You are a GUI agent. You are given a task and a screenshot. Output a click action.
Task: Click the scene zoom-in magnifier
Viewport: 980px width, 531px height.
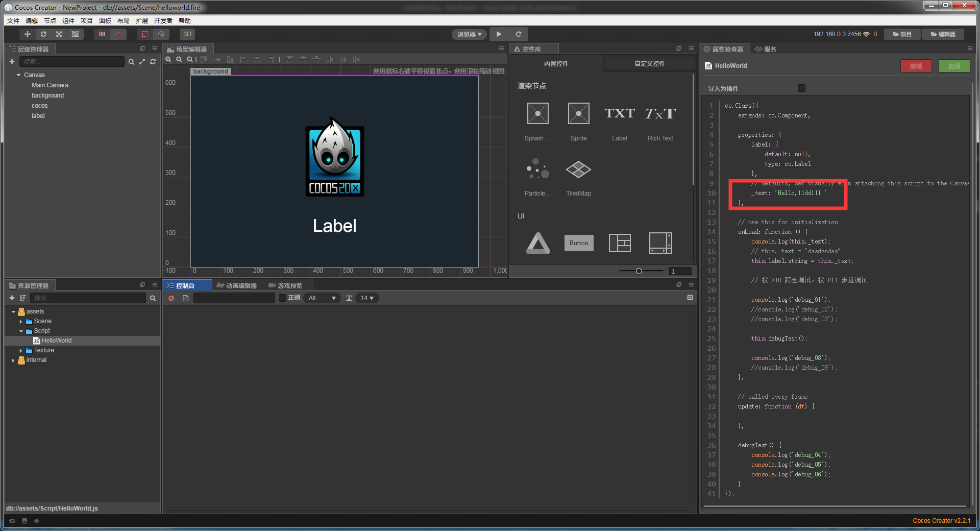pyautogui.click(x=168, y=59)
